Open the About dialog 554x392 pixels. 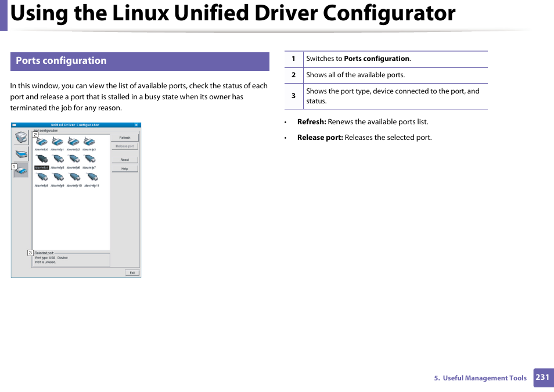[125, 161]
